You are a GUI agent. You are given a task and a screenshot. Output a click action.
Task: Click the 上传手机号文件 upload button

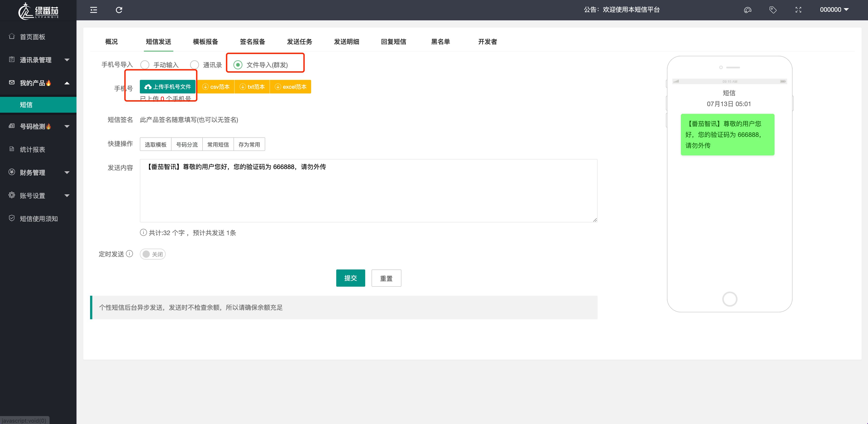(x=167, y=87)
